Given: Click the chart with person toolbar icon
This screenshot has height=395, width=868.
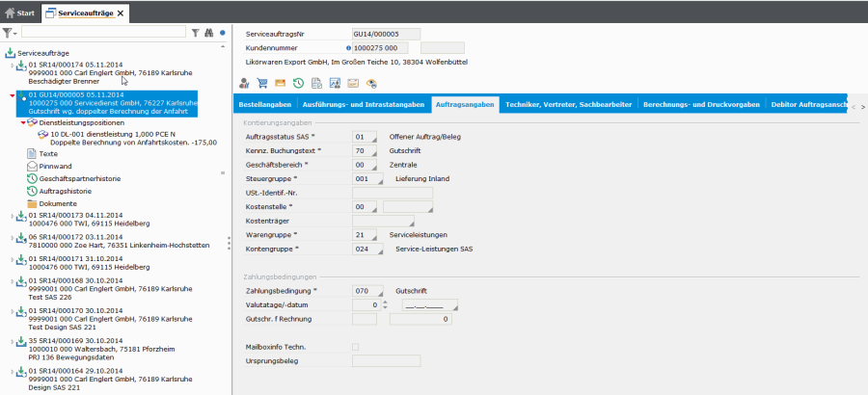Looking at the screenshot, I should point(335,84).
